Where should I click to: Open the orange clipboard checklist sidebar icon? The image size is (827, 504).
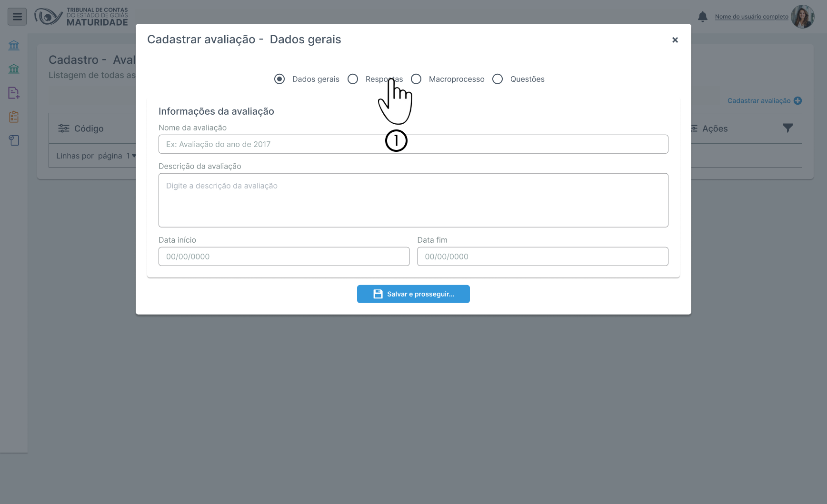14,117
